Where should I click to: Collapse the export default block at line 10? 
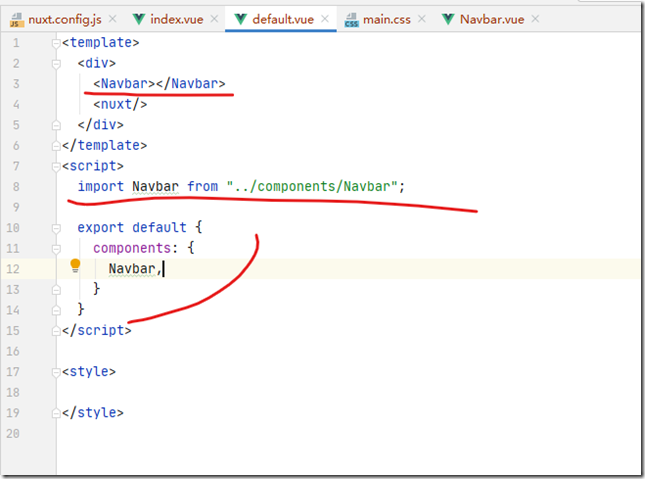point(56,228)
